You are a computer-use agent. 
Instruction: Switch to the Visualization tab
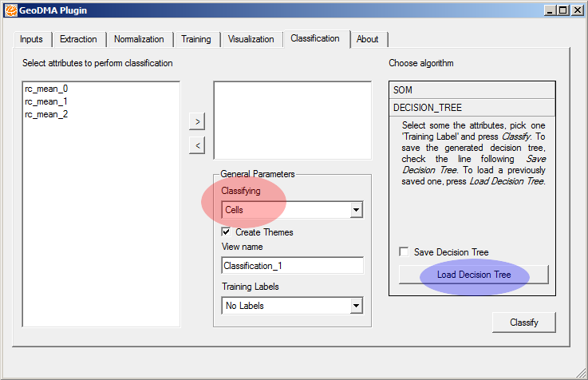coord(251,39)
